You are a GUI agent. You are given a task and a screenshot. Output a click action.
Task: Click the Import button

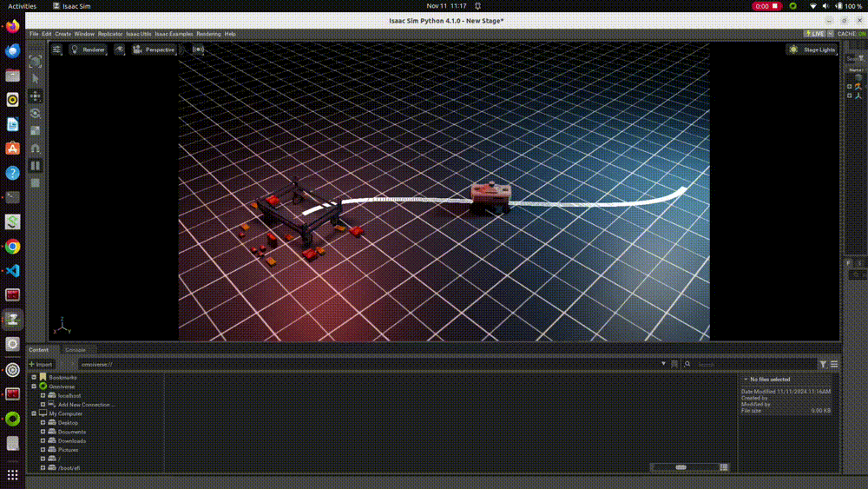click(41, 365)
